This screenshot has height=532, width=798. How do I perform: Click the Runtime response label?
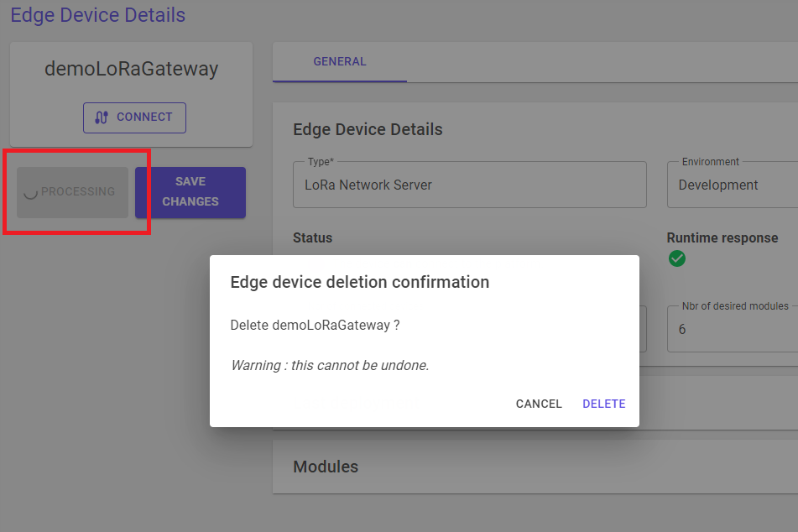pyautogui.click(x=722, y=237)
